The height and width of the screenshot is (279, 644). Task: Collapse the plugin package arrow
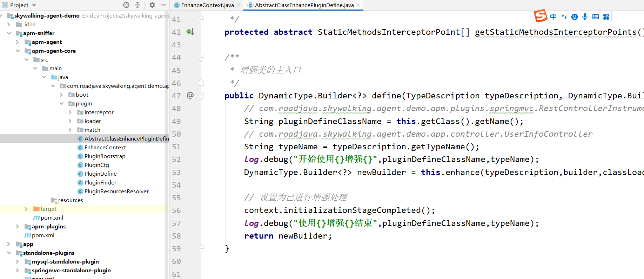click(x=61, y=103)
